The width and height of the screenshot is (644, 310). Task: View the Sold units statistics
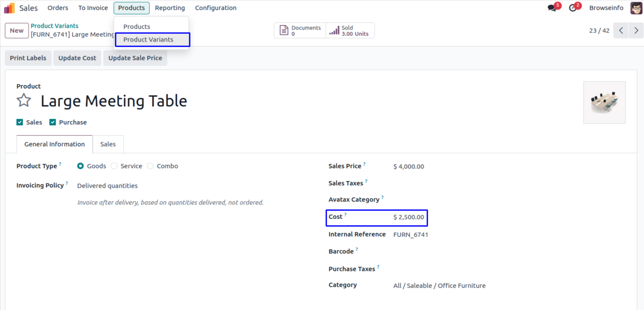pyautogui.click(x=349, y=30)
